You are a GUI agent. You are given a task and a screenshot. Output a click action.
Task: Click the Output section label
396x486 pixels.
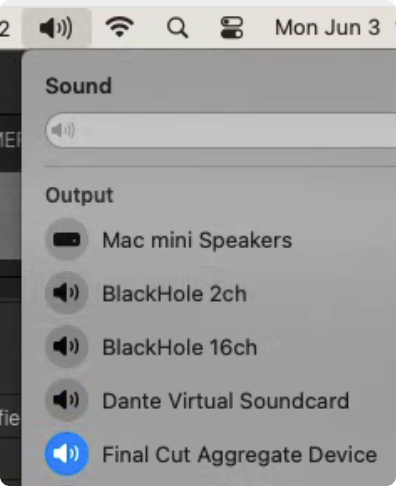[79, 195]
